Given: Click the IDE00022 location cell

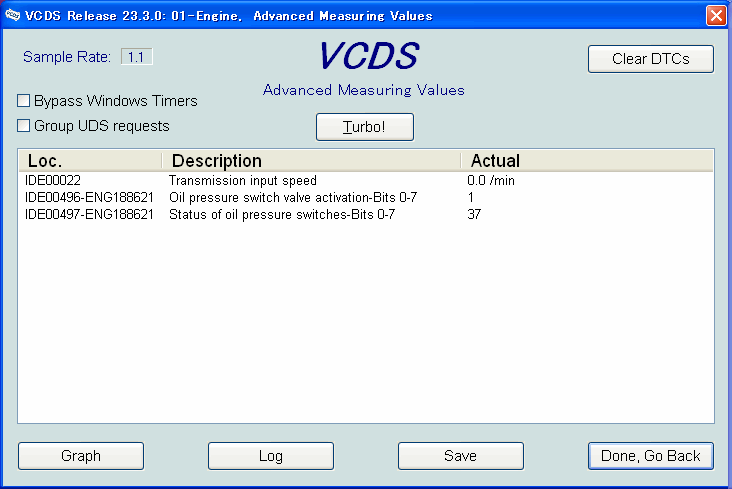Looking at the screenshot, I should (53, 181).
